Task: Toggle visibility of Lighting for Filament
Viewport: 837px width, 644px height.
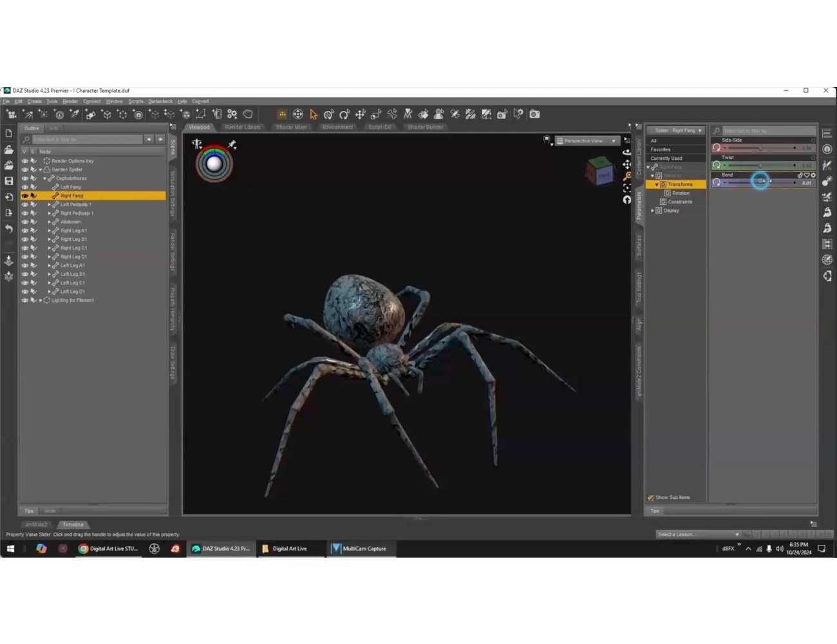Action: point(24,301)
